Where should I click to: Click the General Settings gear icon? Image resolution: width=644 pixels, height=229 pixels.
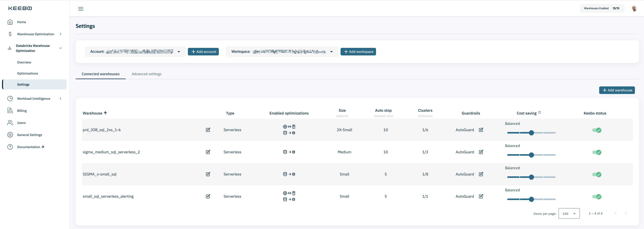point(10,135)
